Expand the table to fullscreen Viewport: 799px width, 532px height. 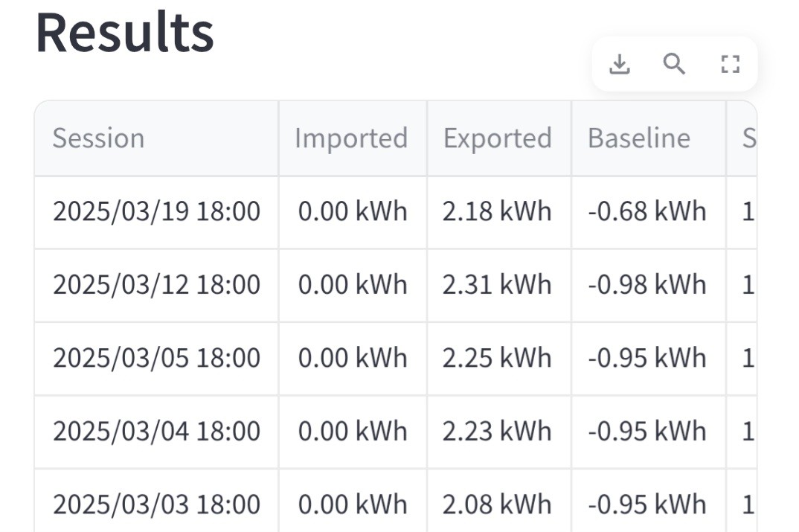tap(731, 64)
